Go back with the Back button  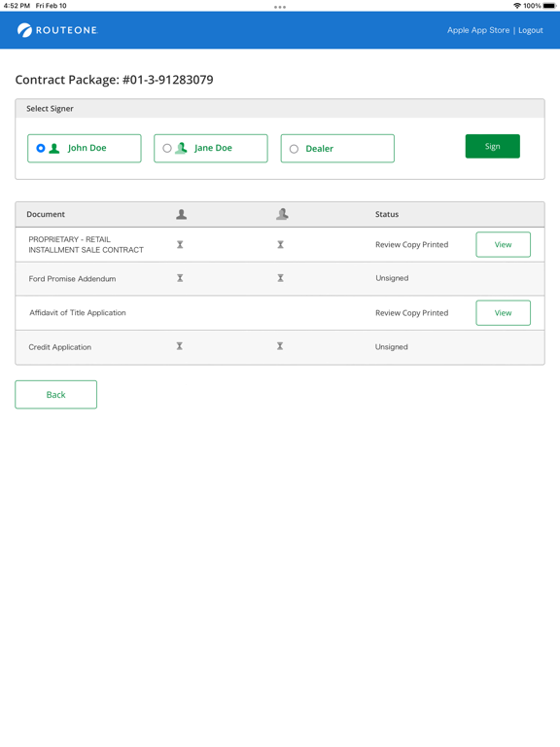[55, 395]
